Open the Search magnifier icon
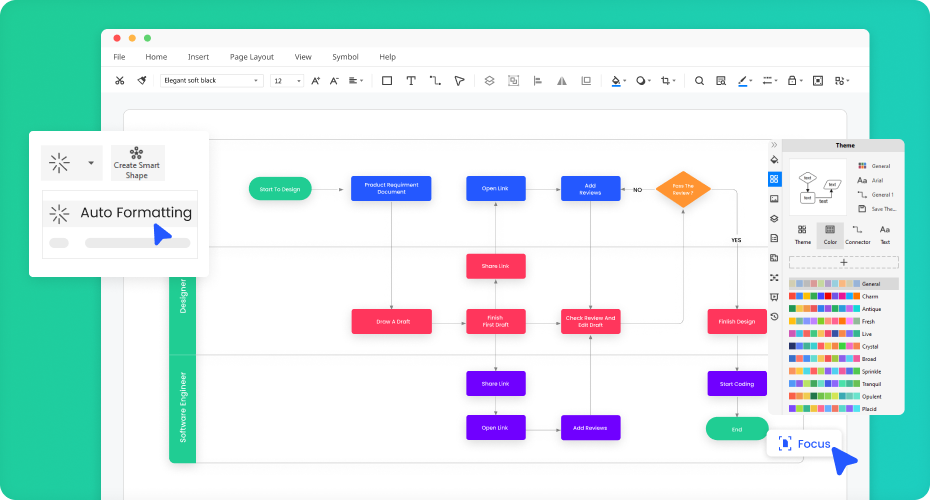Image resolution: width=930 pixels, height=500 pixels. [699, 81]
